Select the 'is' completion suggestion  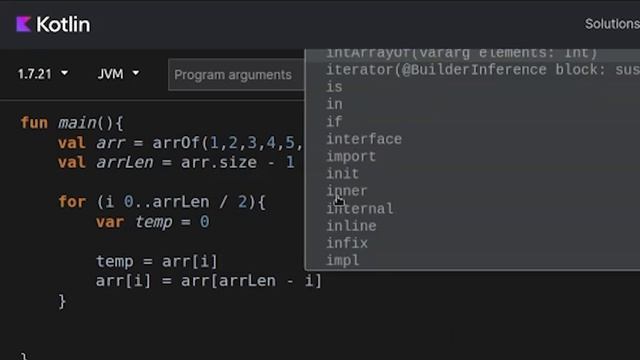point(473,87)
